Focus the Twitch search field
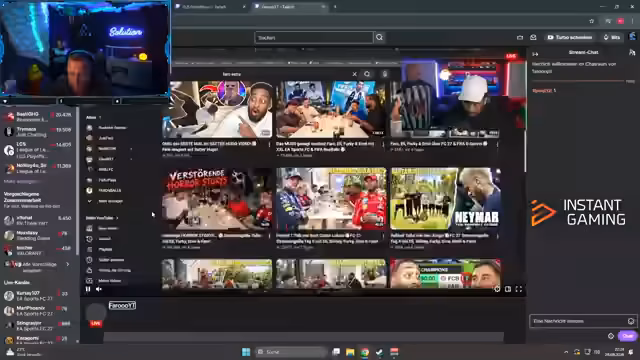Image resolution: width=640 pixels, height=360 pixels. (314, 38)
